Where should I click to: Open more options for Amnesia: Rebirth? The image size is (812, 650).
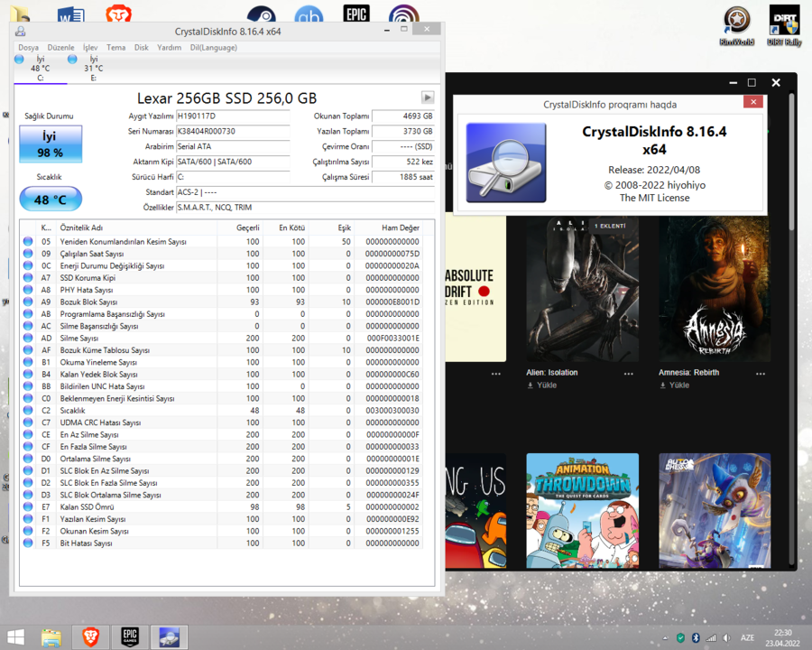761,373
